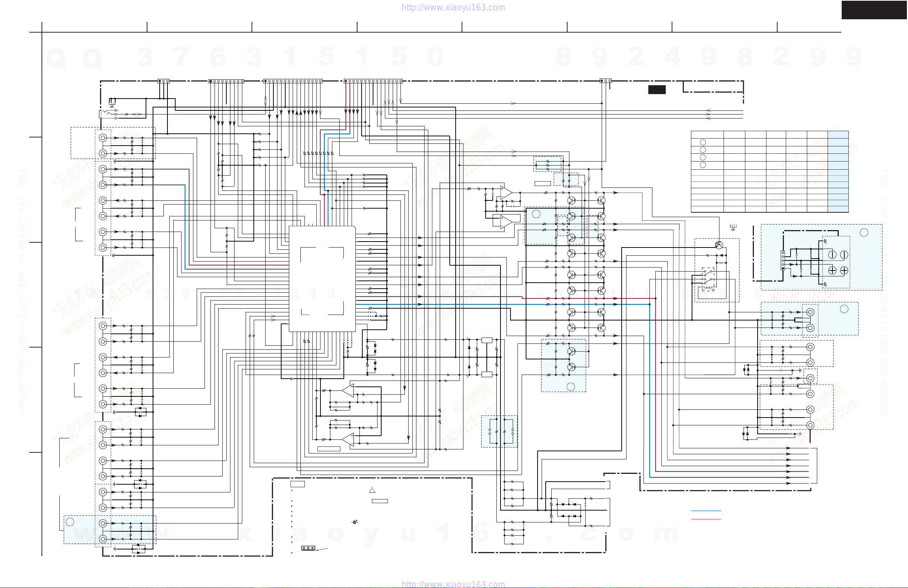Select the blue shaded column of the table
Viewport: 908px width, 588px height.
pos(838,171)
